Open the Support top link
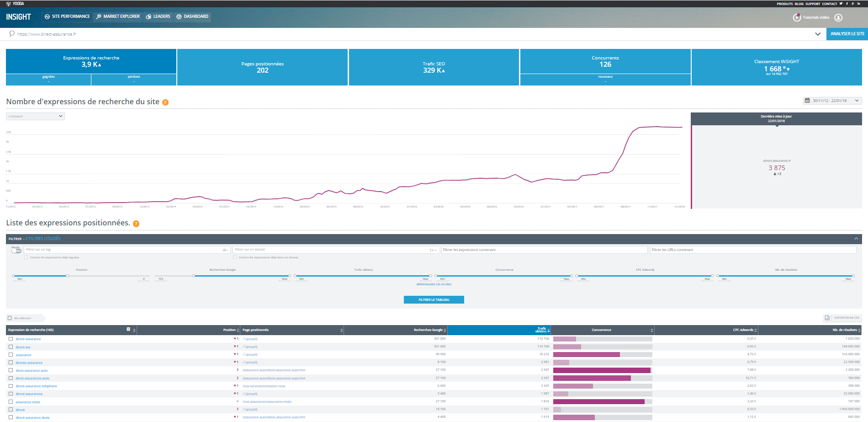Viewport: 868px width, 422px height. (x=813, y=4)
